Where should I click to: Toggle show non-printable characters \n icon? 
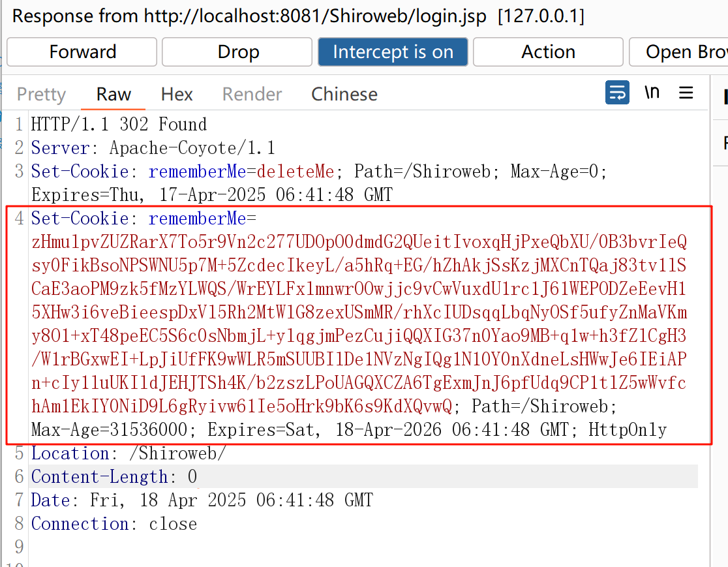(x=652, y=93)
